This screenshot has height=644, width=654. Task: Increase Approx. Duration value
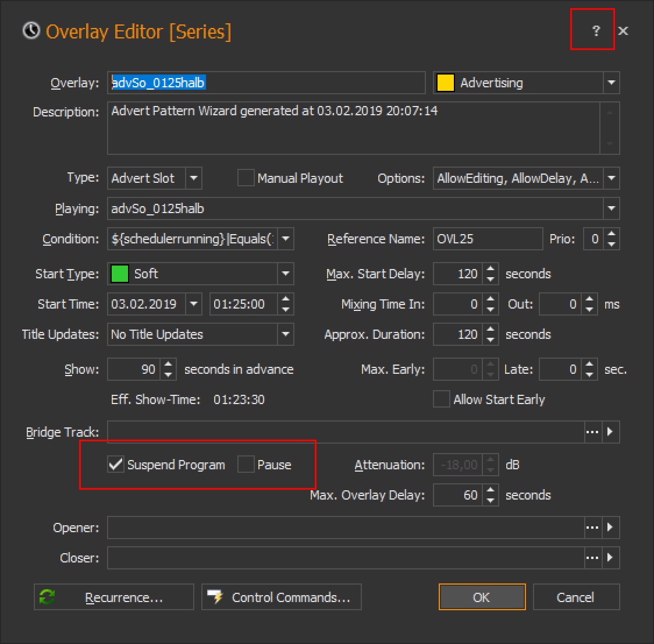coord(490,330)
